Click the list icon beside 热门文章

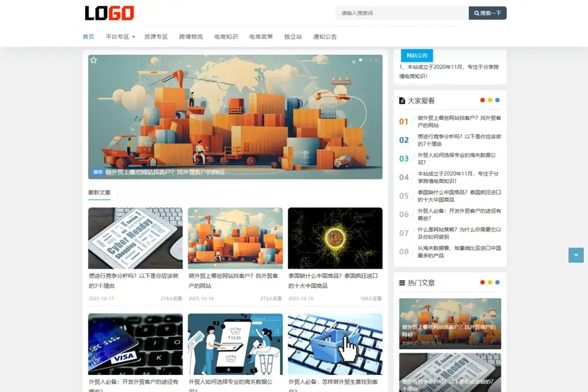(402, 283)
